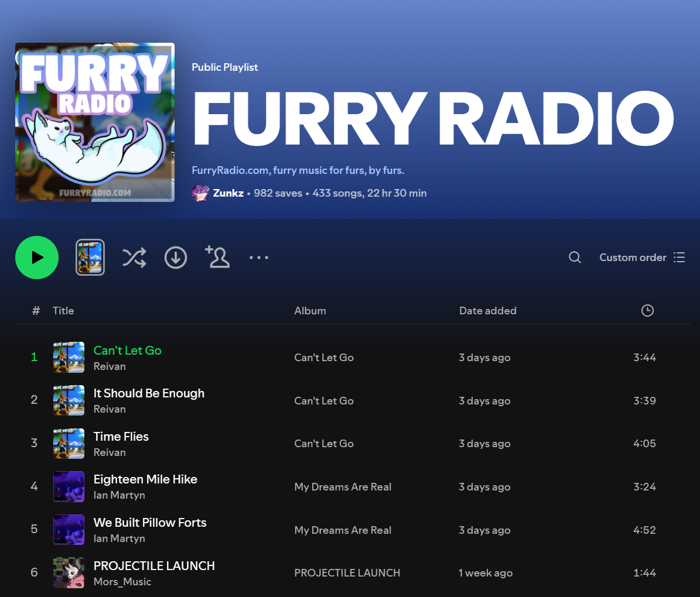Download the FURRY RADIO playlist

point(176,258)
